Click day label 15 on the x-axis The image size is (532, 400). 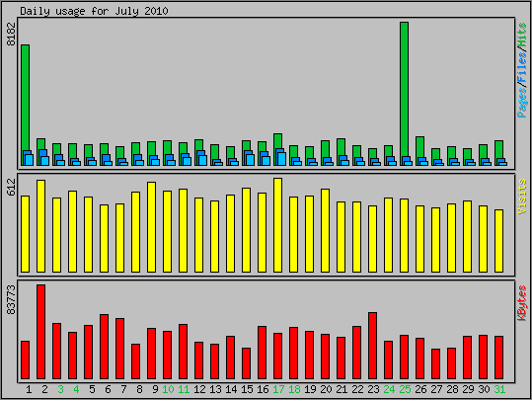coord(247,389)
